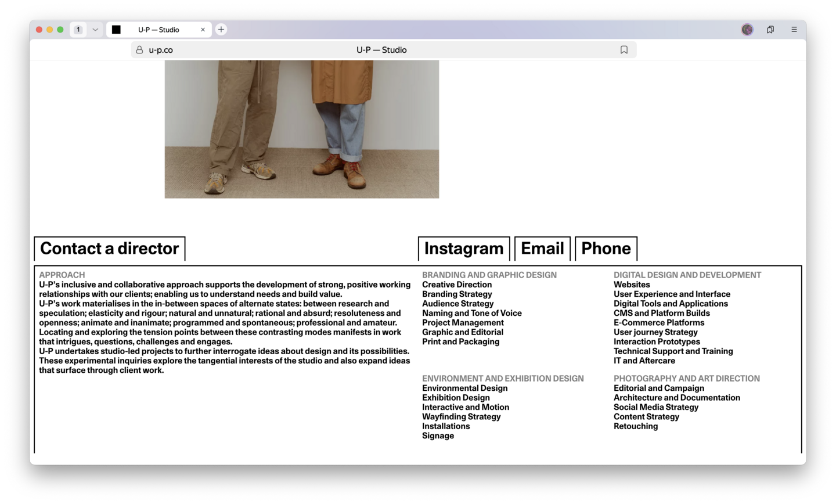Click the Print and Packaging text
836x504 pixels.
pos(461,342)
